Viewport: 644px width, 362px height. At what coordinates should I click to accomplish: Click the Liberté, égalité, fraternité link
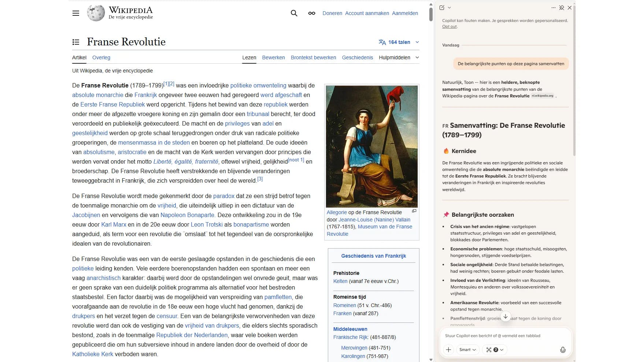(x=186, y=161)
